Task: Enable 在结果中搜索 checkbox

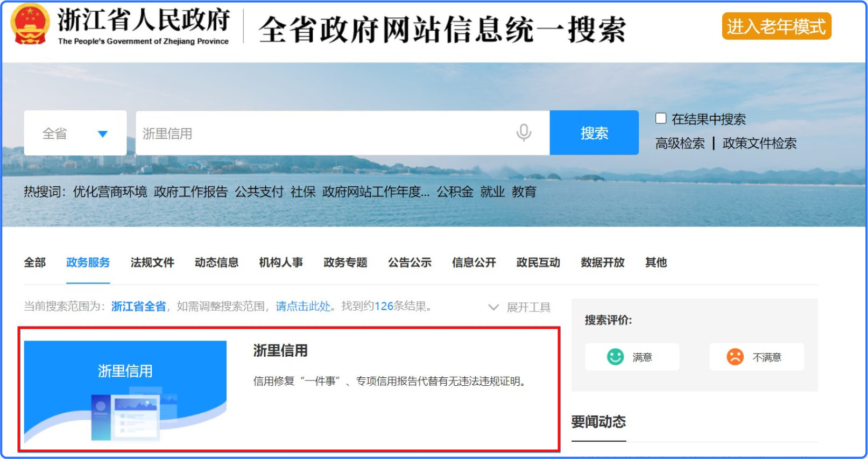Action: 661,118
